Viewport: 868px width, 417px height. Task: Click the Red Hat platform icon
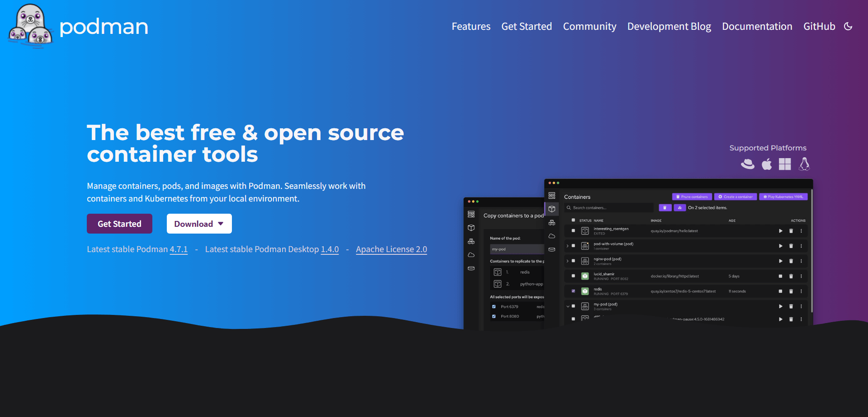point(748,164)
